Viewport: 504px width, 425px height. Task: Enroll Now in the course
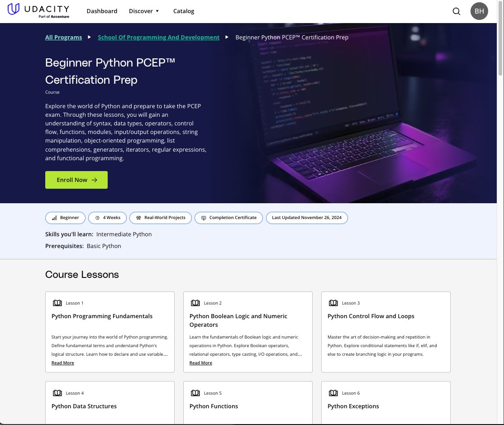pyautogui.click(x=76, y=180)
